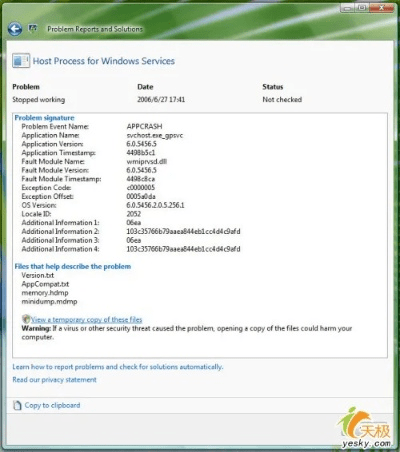Screen dimensions: 400x452
Task: Select the APPCRASH event name value
Action: coord(144,126)
